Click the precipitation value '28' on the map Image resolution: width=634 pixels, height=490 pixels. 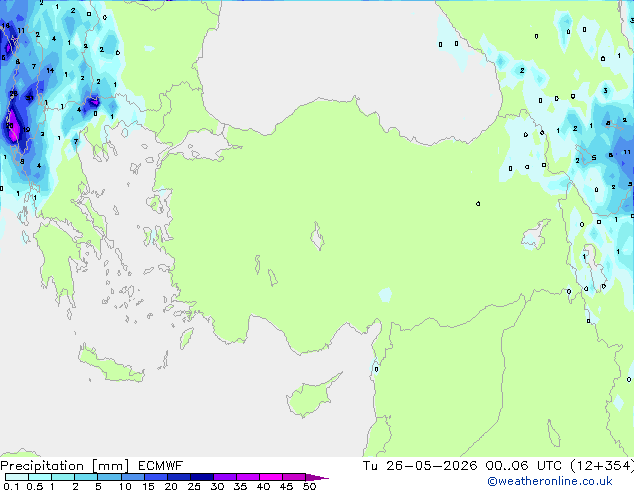[13, 93]
